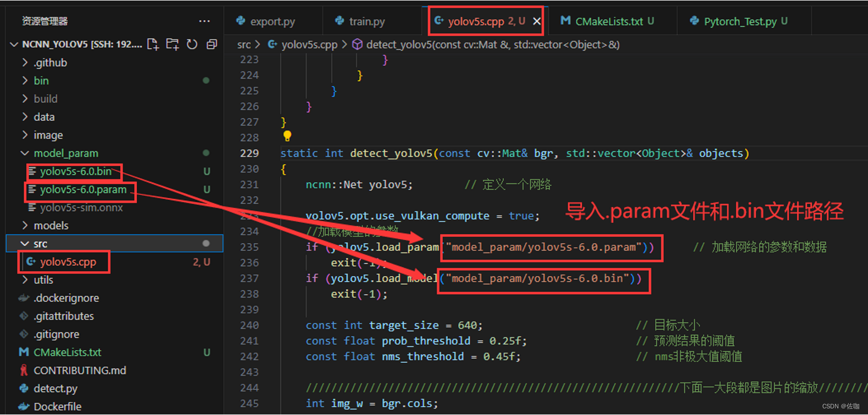Click src in the breadcrumb path
The width and height of the screenshot is (868, 415).
coord(244,44)
